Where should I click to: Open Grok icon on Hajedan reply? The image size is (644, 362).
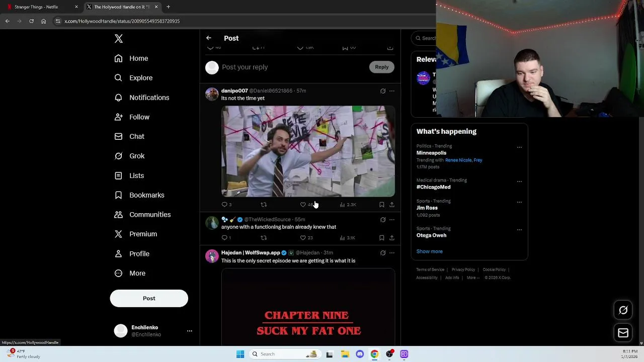click(383, 253)
